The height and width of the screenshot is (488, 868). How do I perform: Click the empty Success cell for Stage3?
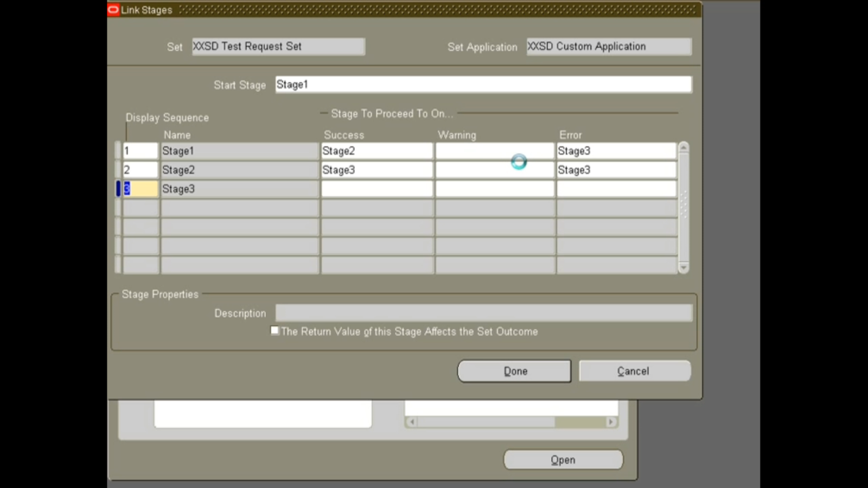click(x=376, y=188)
